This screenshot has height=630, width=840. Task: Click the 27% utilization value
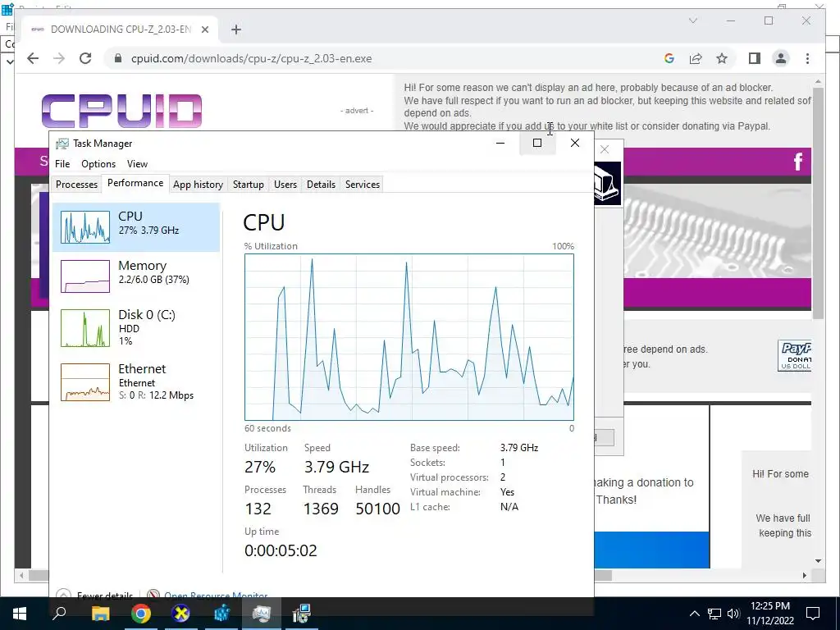[x=260, y=467]
